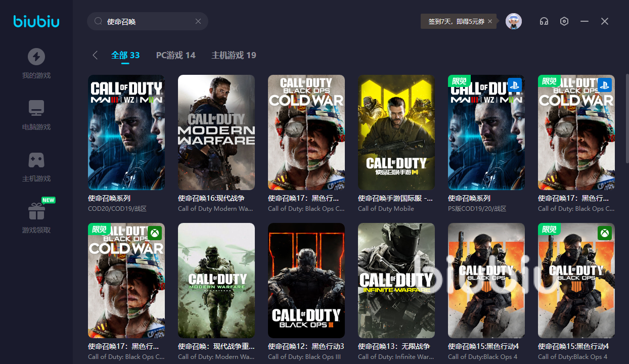This screenshot has height=364, width=629.
Task: Click the search field containing 使命召唤
Action: coord(147,21)
